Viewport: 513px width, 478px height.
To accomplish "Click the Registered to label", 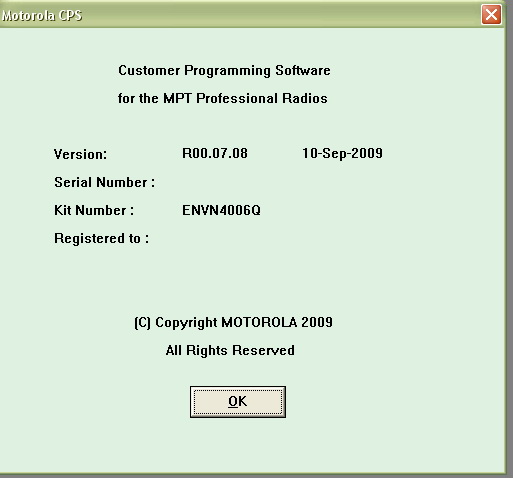I will click(x=101, y=239).
